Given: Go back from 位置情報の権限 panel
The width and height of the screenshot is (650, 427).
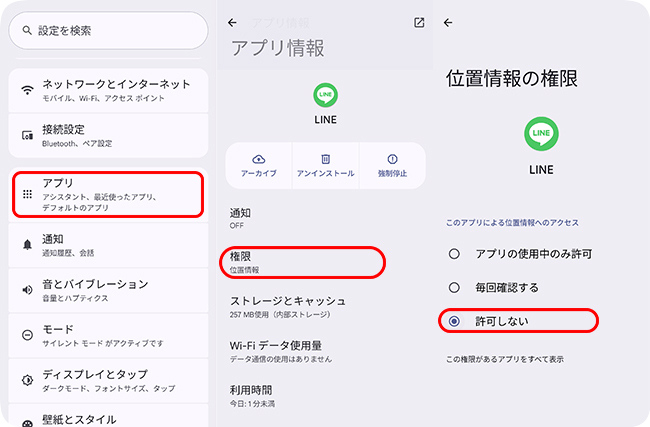Looking at the screenshot, I should (448, 22).
